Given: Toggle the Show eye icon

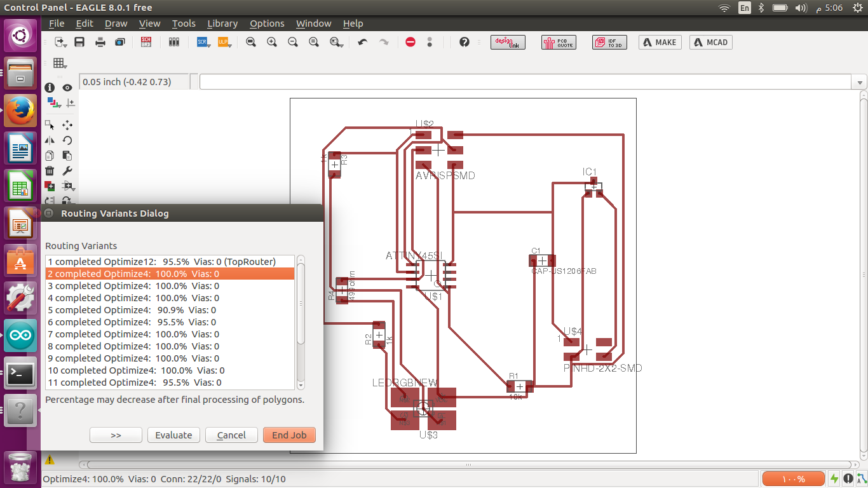Looking at the screenshot, I should tap(67, 88).
